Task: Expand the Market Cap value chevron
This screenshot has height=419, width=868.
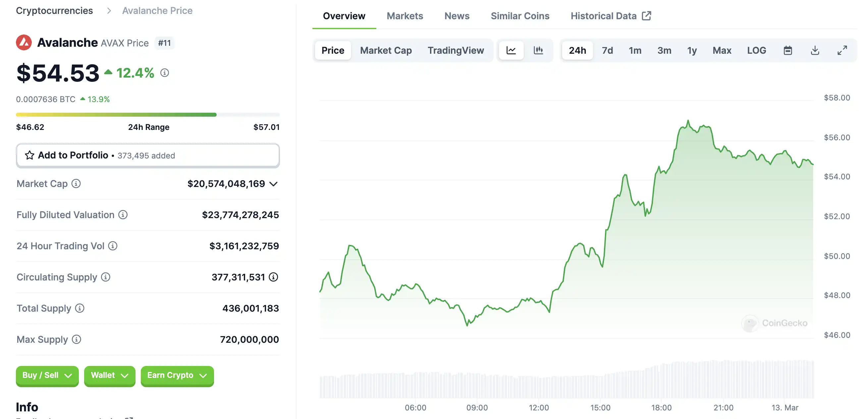Action: point(274,184)
